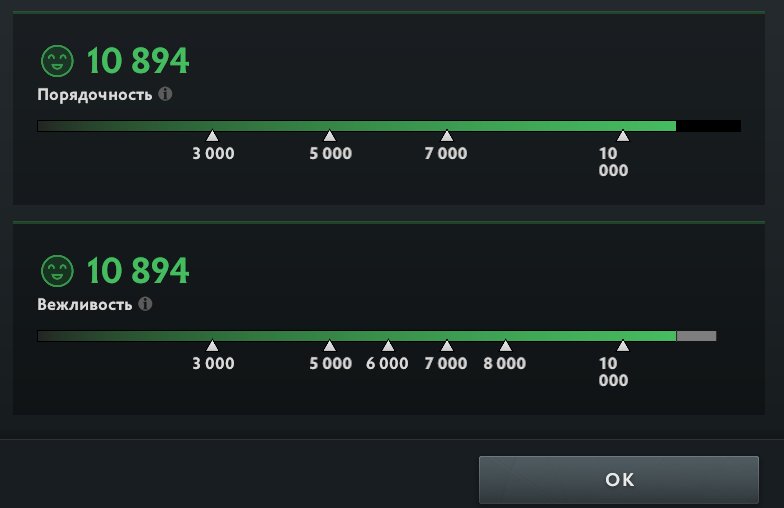Click the smiley icon beside the Порядочность score
The image size is (784, 508).
pos(57,61)
